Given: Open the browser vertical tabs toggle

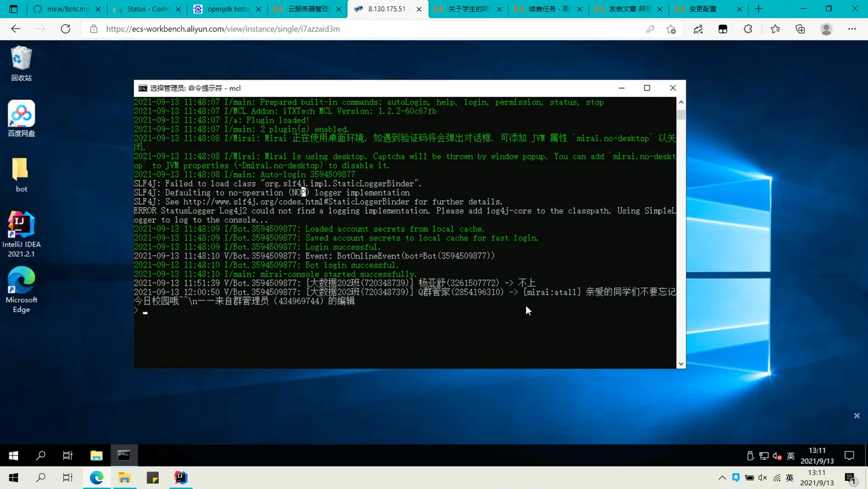Looking at the screenshot, I should 14,9.
